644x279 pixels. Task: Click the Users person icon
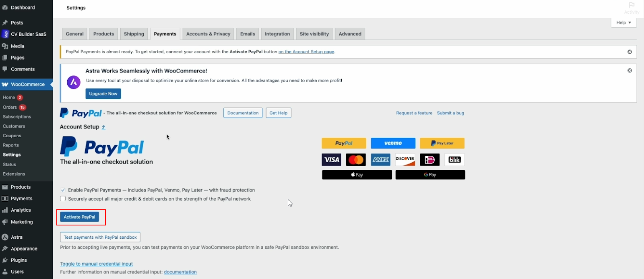5,272
